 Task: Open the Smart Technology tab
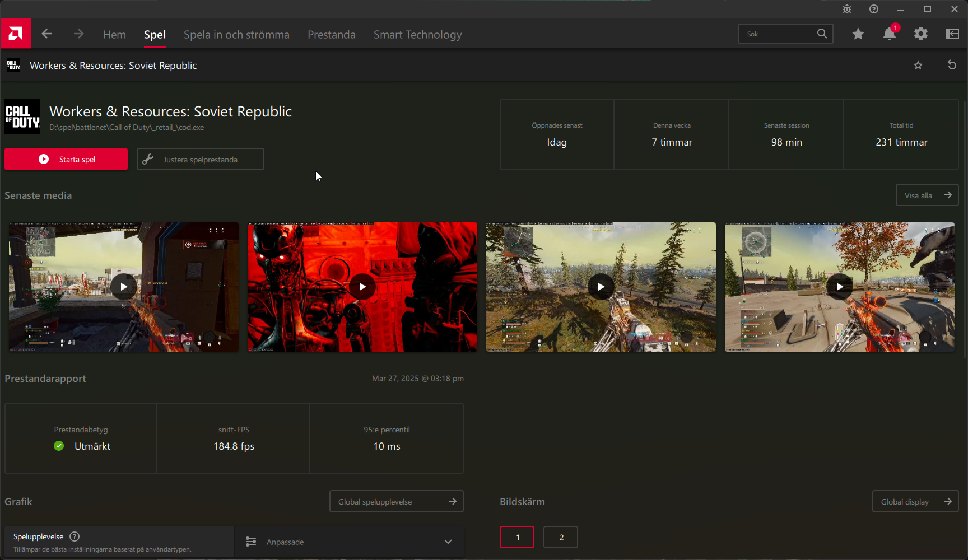click(x=418, y=35)
